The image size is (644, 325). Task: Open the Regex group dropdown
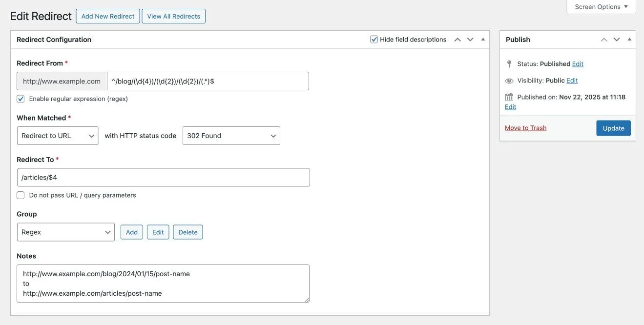65,232
